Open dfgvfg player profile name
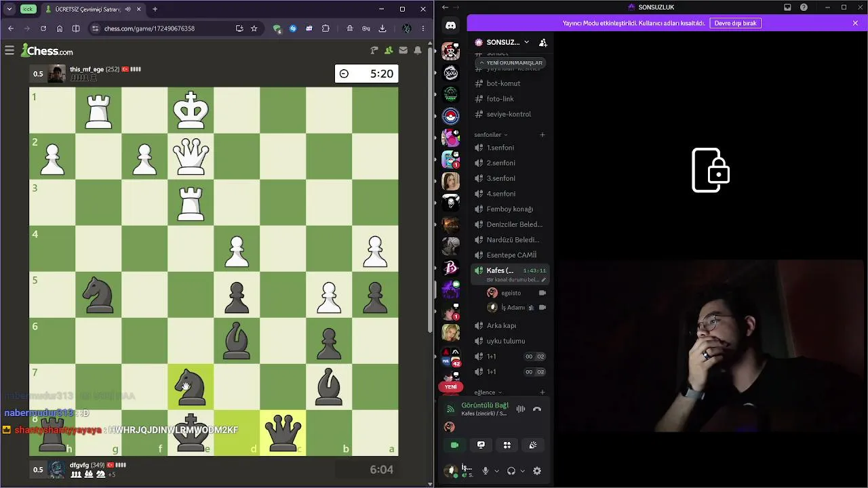The height and width of the screenshot is (488, 868). click(x=80, y=465)
